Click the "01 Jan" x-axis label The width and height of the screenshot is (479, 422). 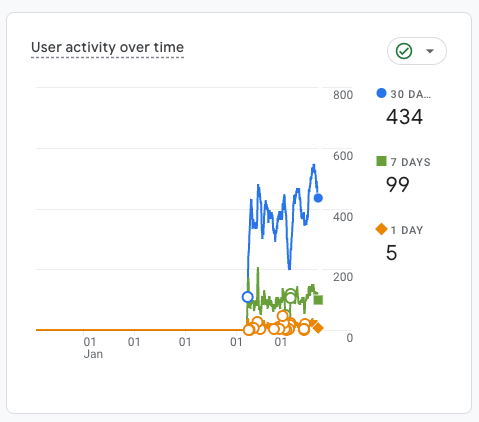click(93, 348)
